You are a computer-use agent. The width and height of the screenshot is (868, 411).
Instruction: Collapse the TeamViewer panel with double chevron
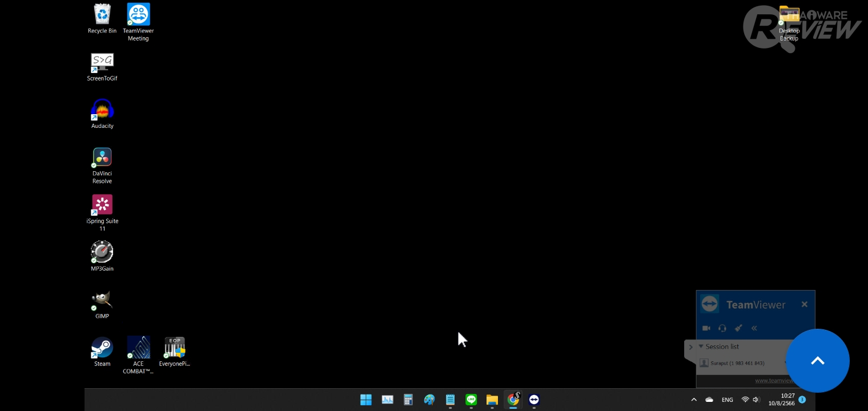pyautogui.click(x=754, y=328)
